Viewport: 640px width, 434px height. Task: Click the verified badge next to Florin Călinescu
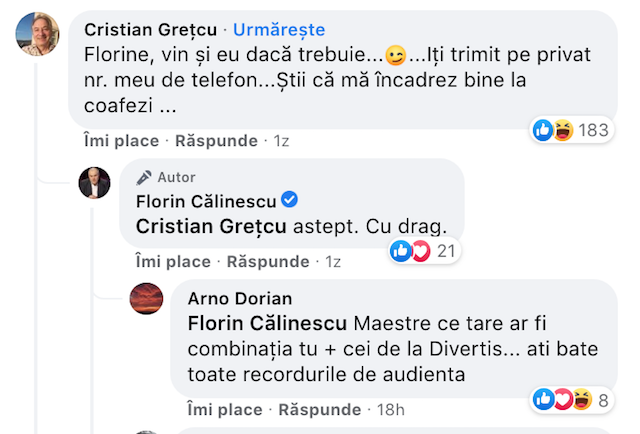tap(290, 201)
